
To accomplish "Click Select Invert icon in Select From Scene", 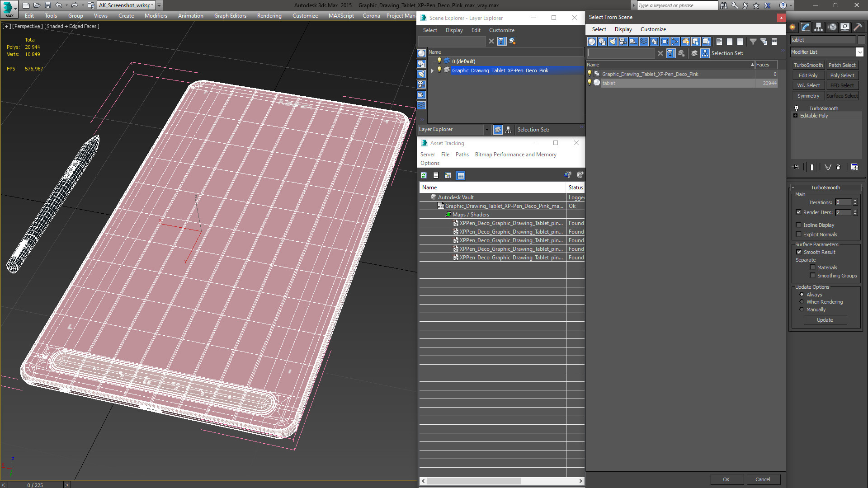I will pyautogui.click(x=740, y=42).
